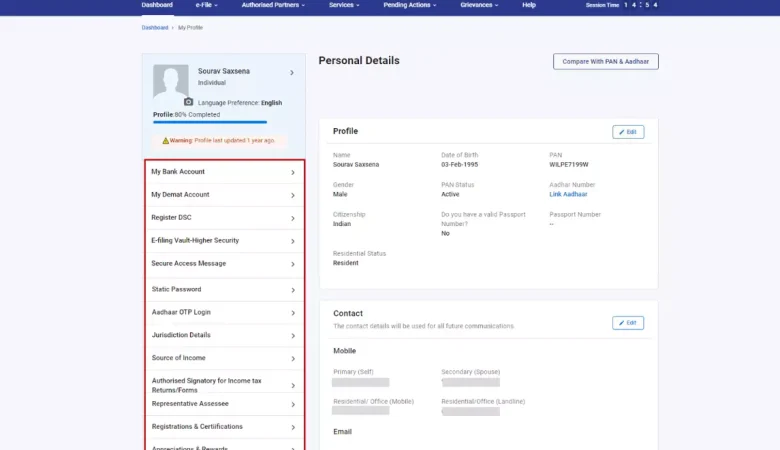Open the Pending Actions menu
Image resolution: width=780 pixels, height=450 pixels.
[x=411, y=5]
